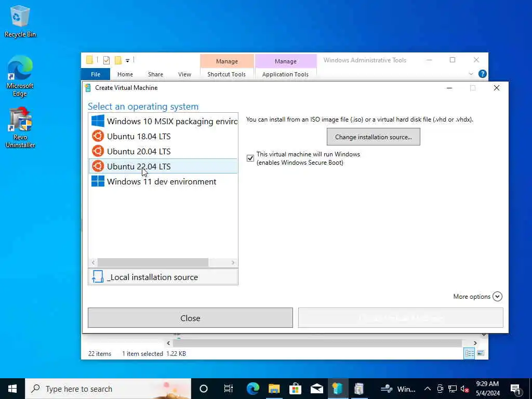Image resolution: width=532 pixels, height=399 pixels.
Task: Click Revo Uninstaller desktop shortcut
Action: pos(20,128)
